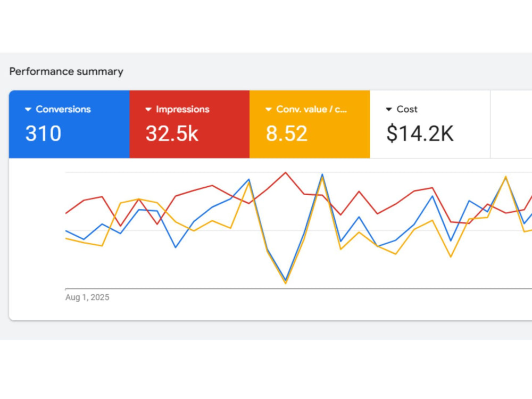
Task: Click the red Impressions line peak
Action: click(286, 173)
